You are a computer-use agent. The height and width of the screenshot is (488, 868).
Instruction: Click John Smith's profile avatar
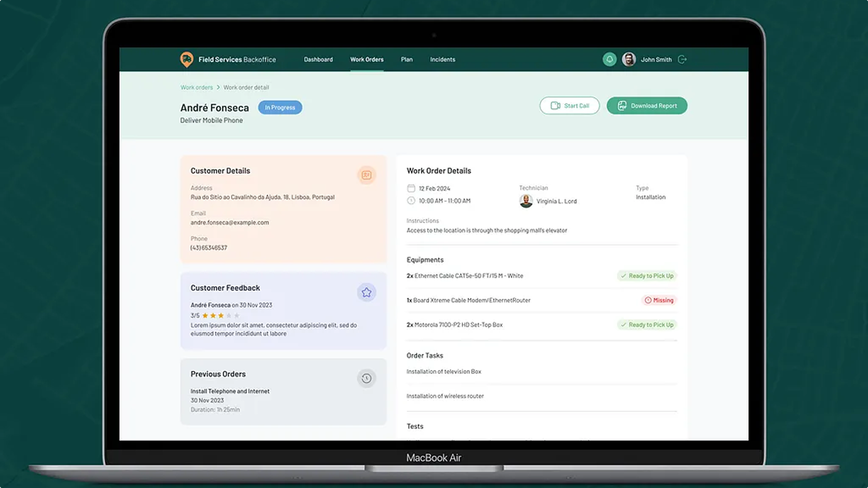click(x=629, y=59)
